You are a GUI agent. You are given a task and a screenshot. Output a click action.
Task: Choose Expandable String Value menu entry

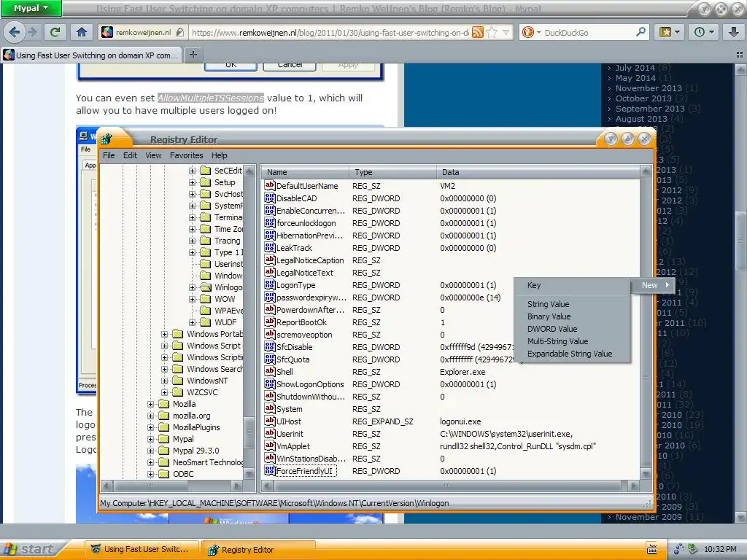569,354
